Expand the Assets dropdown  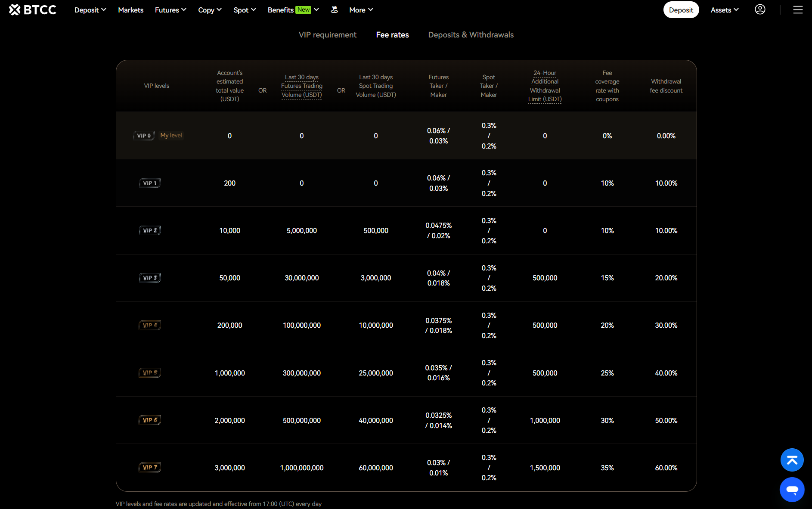pos(725,10)
